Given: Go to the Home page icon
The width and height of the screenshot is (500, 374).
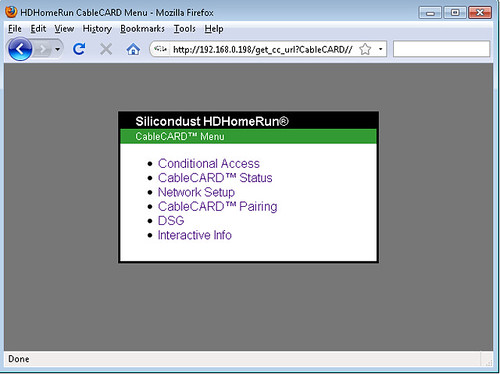Looking at the screenshot, I should [x=133, y=49].
